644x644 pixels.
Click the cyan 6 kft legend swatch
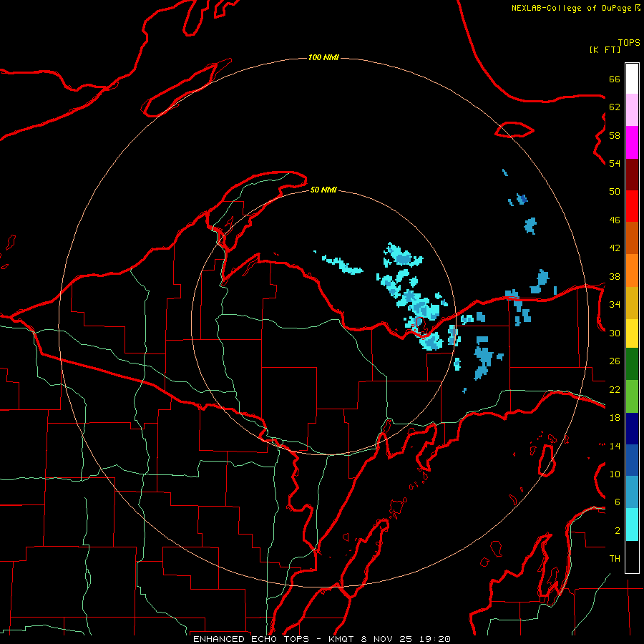click(632, 525)
